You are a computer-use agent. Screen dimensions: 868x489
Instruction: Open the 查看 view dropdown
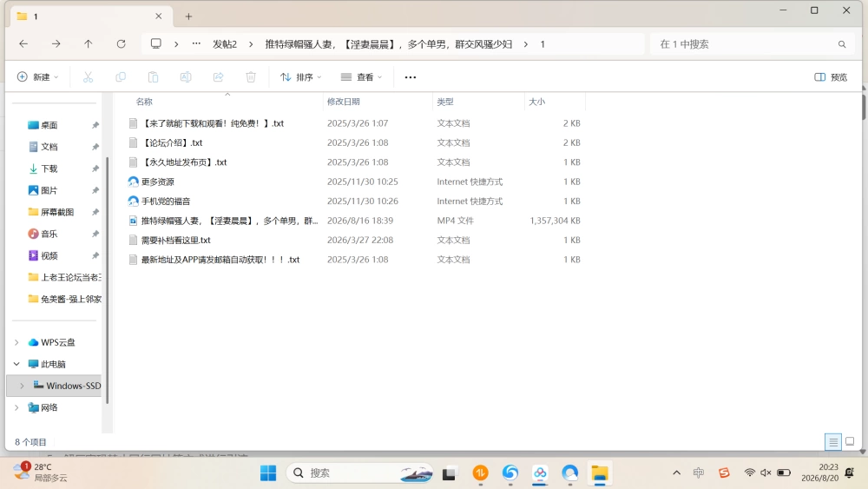tap(361, 77)
